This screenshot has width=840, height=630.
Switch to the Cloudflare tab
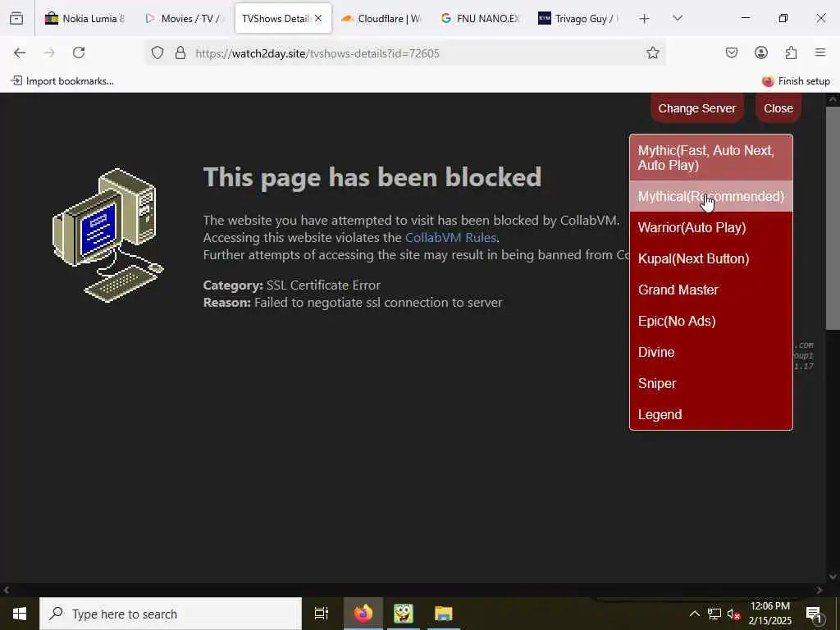[x=381, y=18]
